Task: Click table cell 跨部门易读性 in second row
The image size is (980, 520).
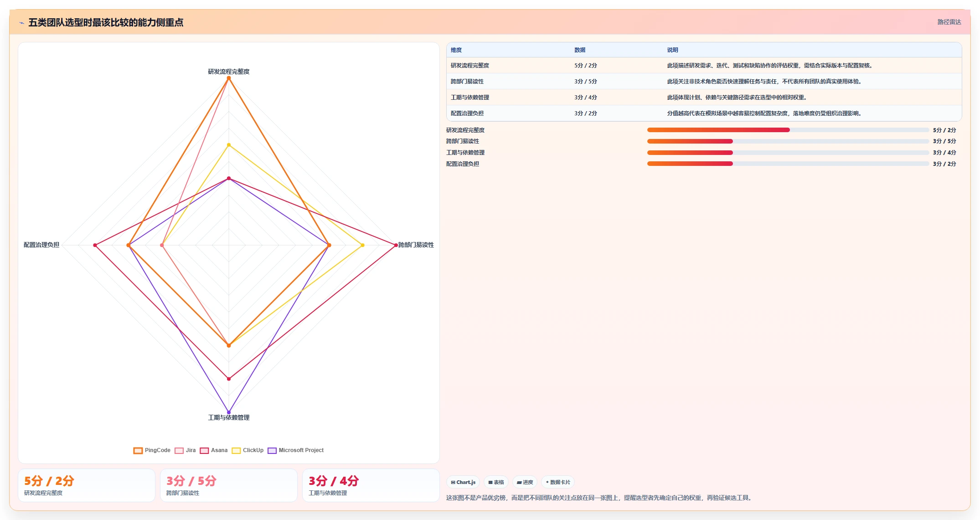Action: coord(467,82)
